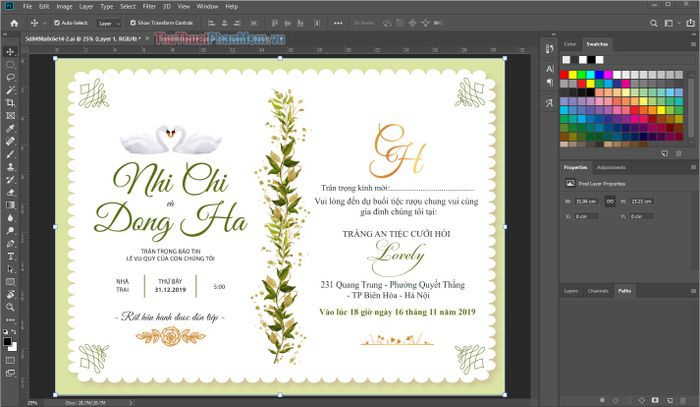The height and width of the screenshot is (407, 700).
Task: Select the Crop tool
Action: (9, 102)
